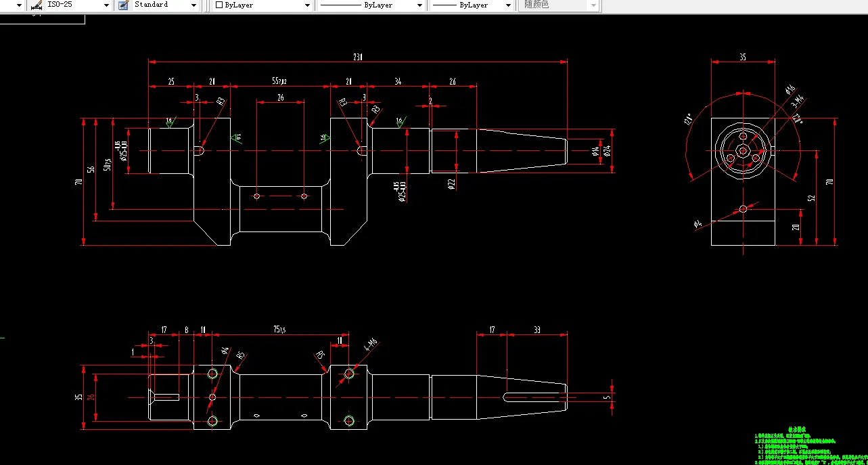
Task: Open the table style icon beside Standard
Action: tap(123, 5)
